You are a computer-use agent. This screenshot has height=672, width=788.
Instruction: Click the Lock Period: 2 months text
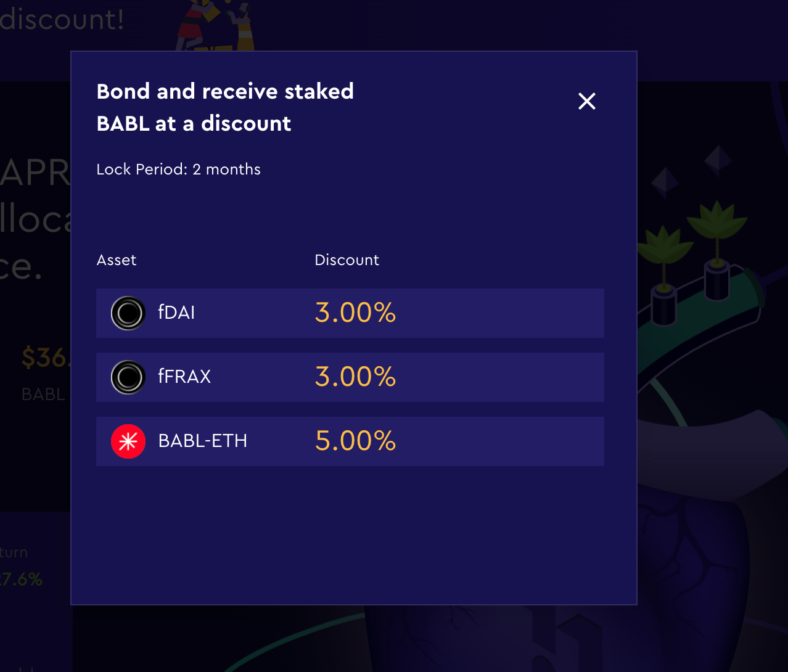pyautogui.click(x=179, y=170)
